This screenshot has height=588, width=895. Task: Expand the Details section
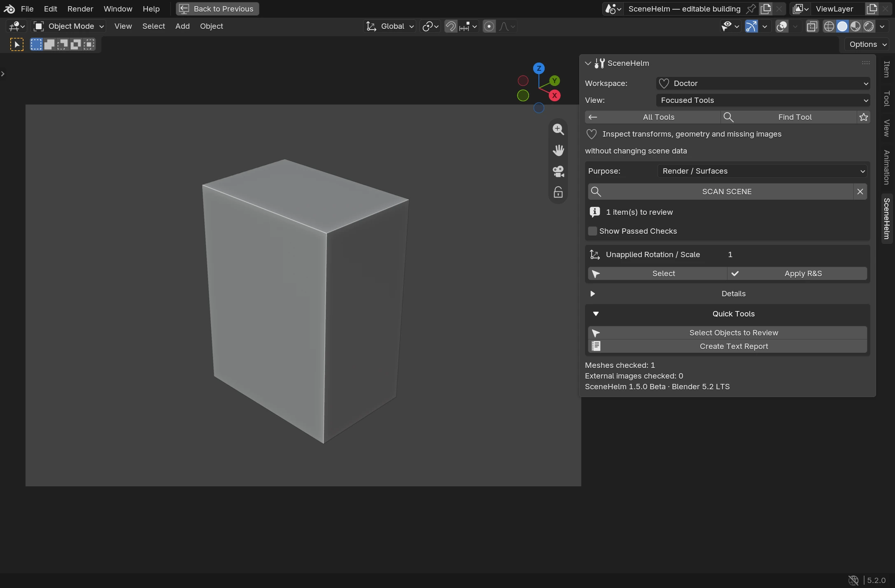point(727,294)
